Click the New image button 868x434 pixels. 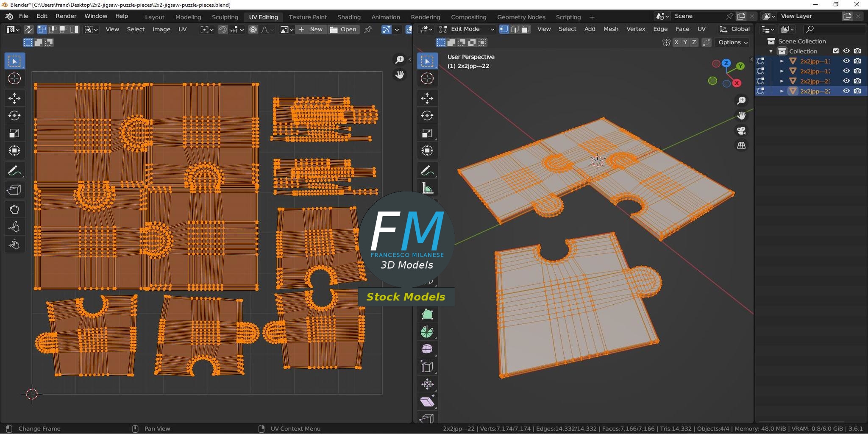point(311,29)
